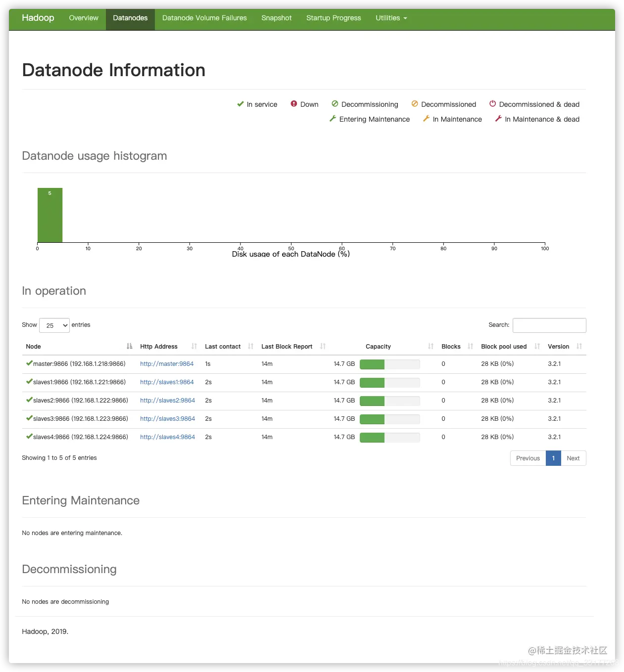Click the Next pagination button
624x672 pixels.
pyautogui.click(x=573, y=458)
